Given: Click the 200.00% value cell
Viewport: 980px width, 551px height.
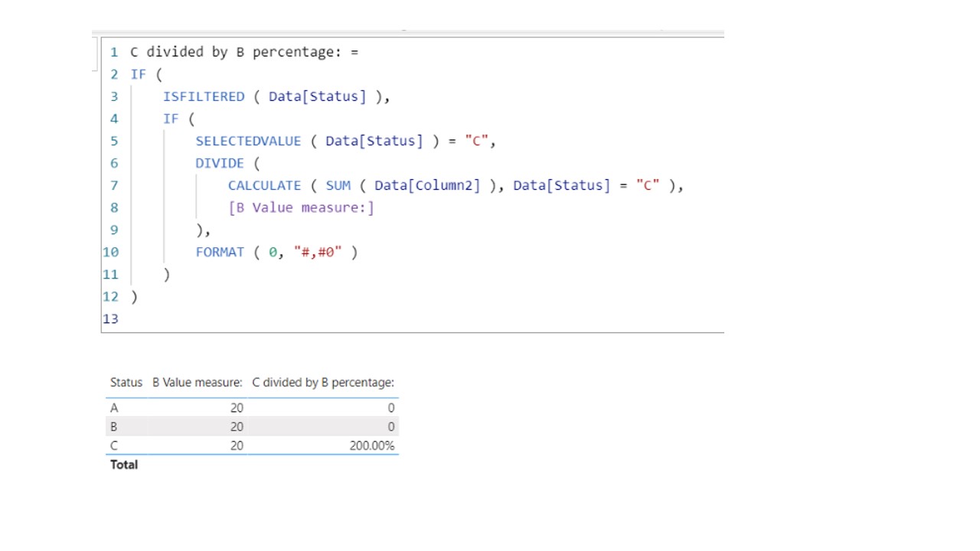Looking at the screenshot, I should pos(372,445).
